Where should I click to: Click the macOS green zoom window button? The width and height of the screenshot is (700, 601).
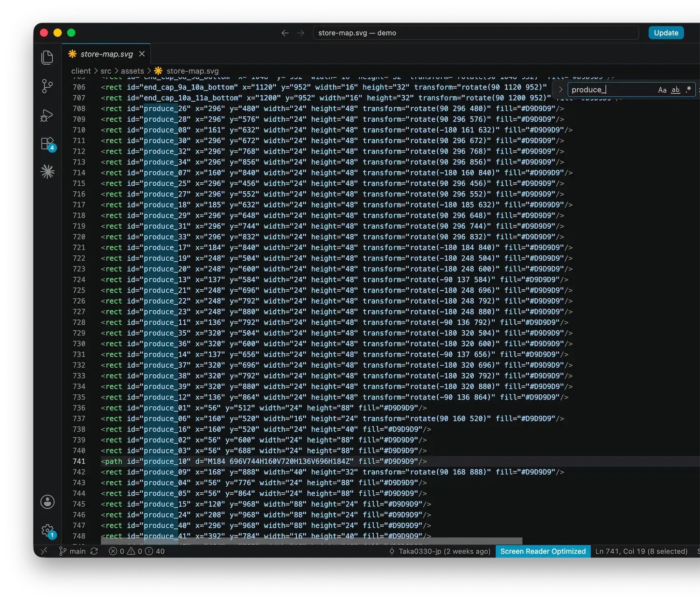(x=71, y=33)
